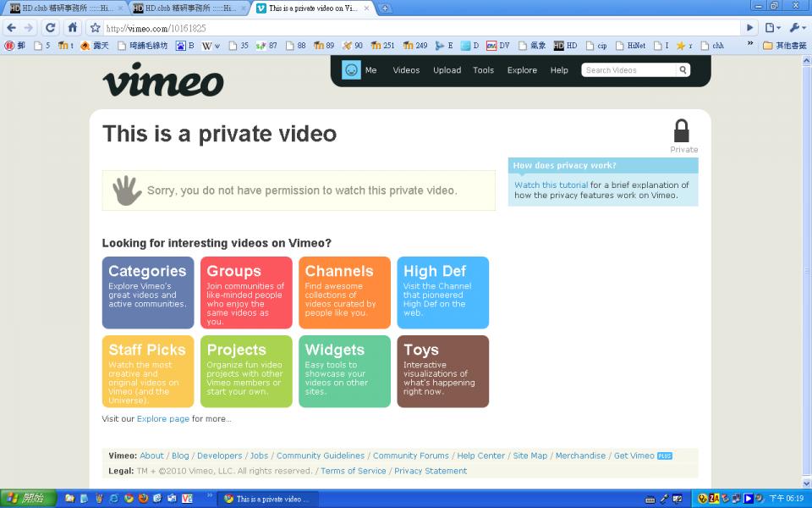Open the About footer link
Image resolution: width=812 pixels, height=508 pixels.
[x=151, y=456]
